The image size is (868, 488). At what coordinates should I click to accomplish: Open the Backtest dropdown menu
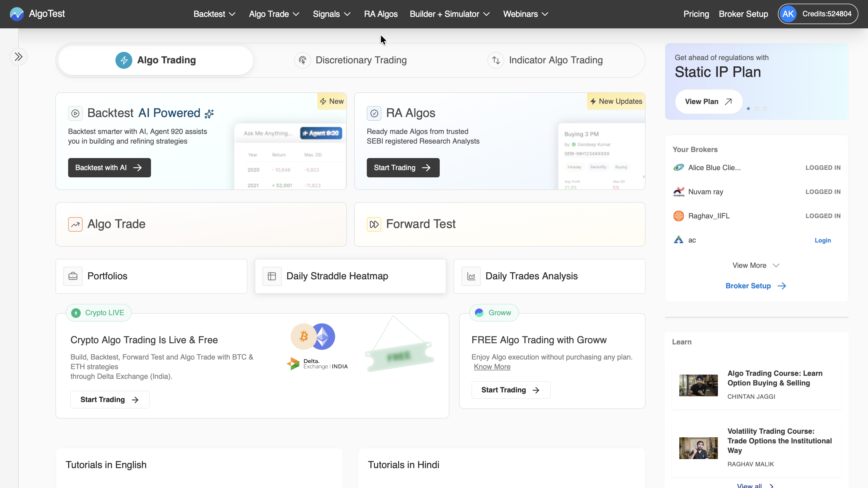[214, 14]
